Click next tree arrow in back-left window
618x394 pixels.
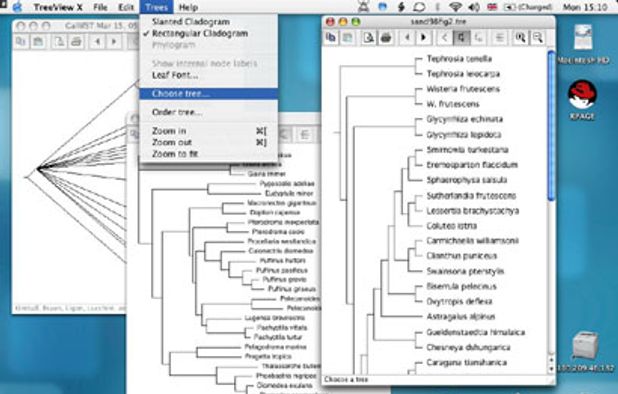click(x=114, y=42)
